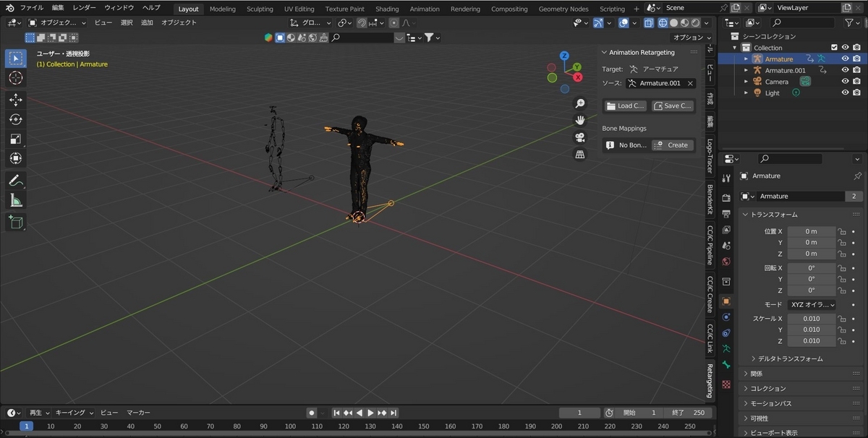Screen dimensions: 868x438
Task: Toggle viewport overlays button
Action: click(x=624, y=23)
